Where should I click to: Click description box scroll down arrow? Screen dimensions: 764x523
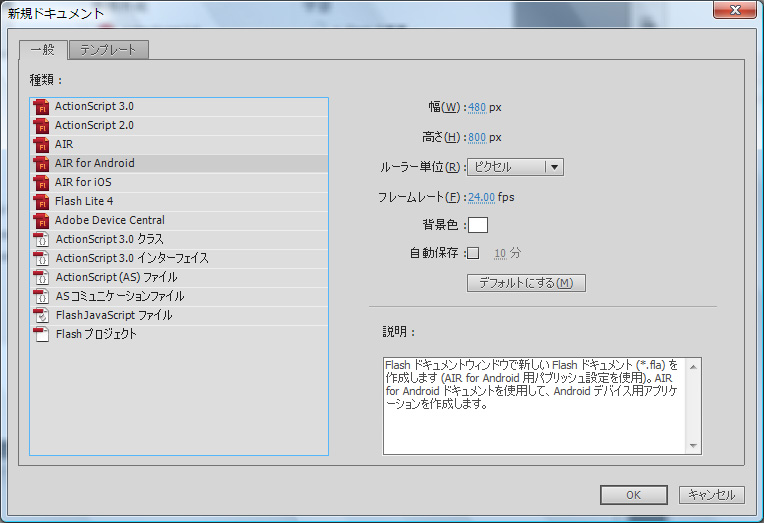pos(693,446)
